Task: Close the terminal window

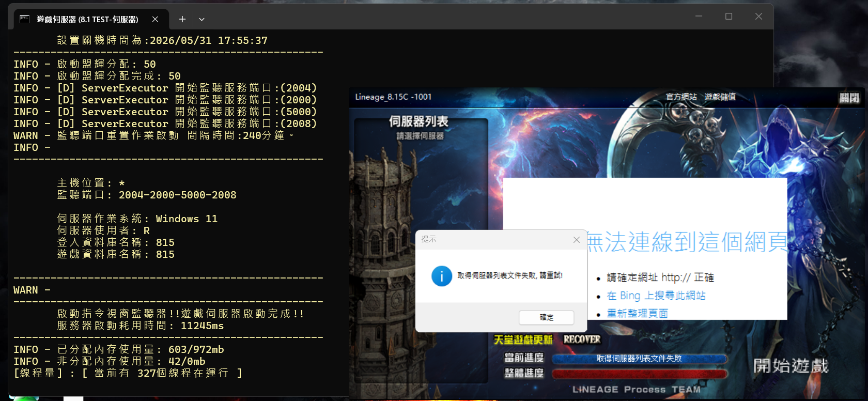Action: pyautogui.click(x=758, y=17)
